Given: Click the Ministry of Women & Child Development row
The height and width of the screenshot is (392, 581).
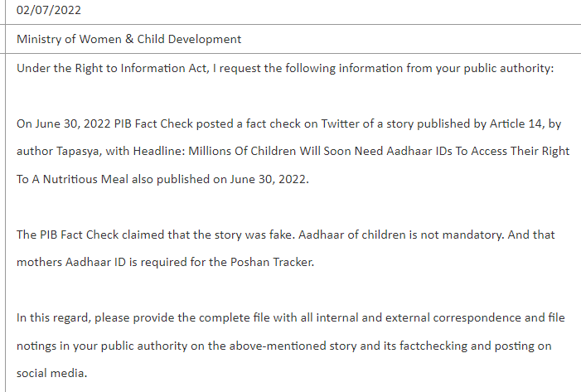Looking at the screenshot, I should click(x=128, y=39).
